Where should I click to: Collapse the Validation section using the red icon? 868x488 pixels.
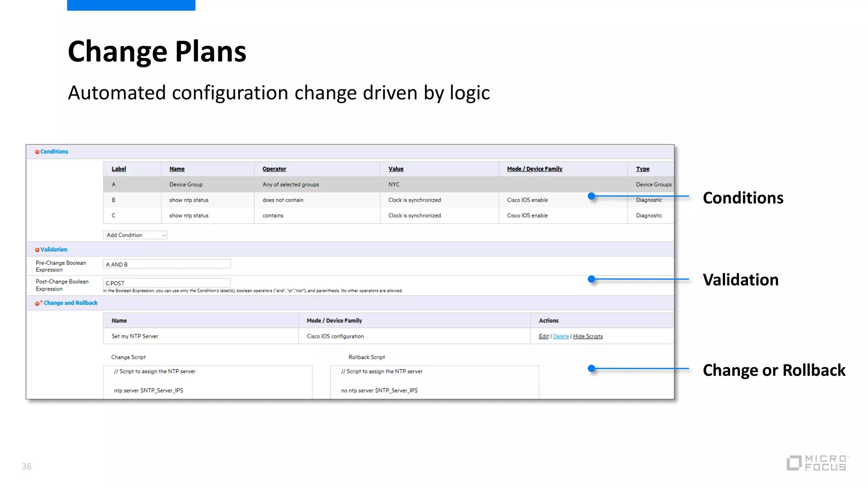[x=37, y=250]
